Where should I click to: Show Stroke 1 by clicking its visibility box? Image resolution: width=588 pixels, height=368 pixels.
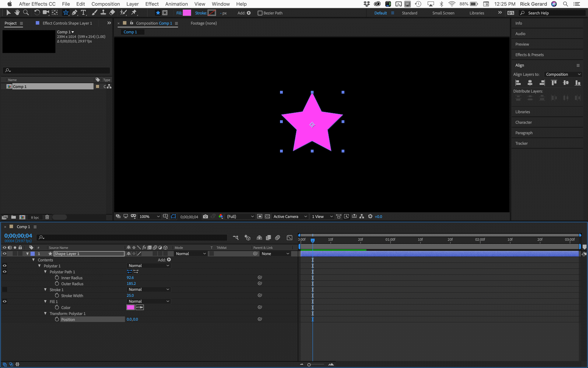(5, 289)
